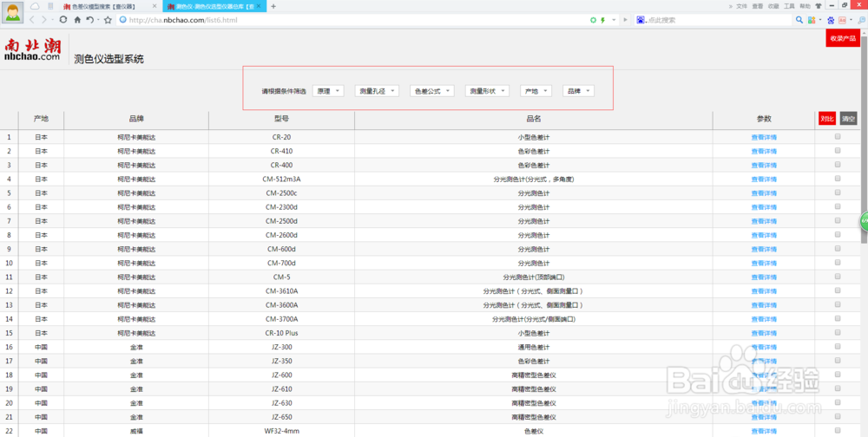Expand the 色差公式 filter dropdown

432,91
